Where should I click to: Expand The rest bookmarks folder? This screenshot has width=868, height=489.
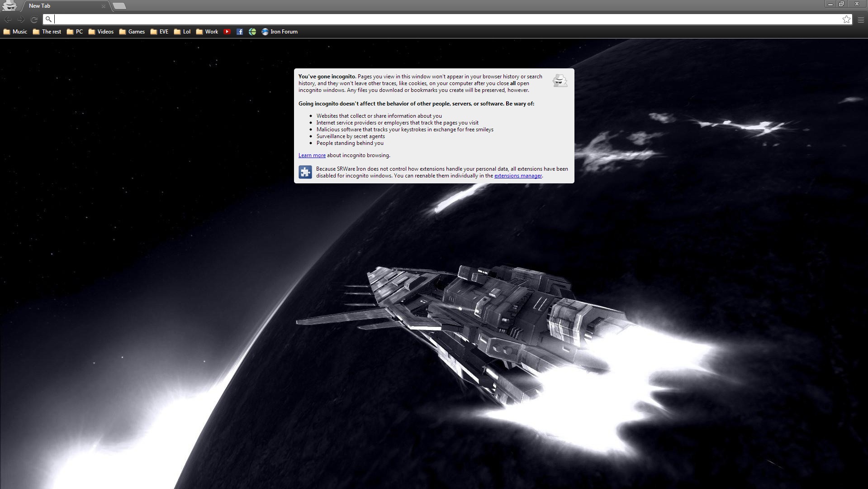tap(47, 32)
